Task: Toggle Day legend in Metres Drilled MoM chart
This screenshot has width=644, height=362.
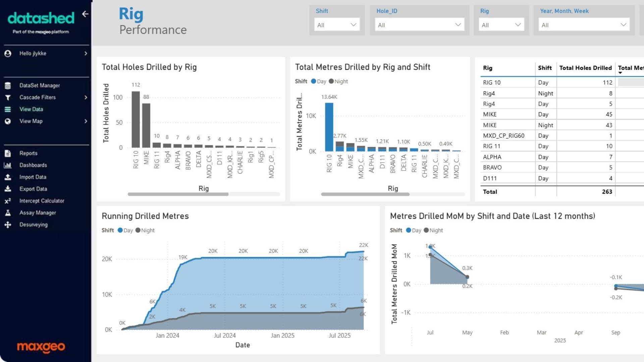Action: (414, 231)
